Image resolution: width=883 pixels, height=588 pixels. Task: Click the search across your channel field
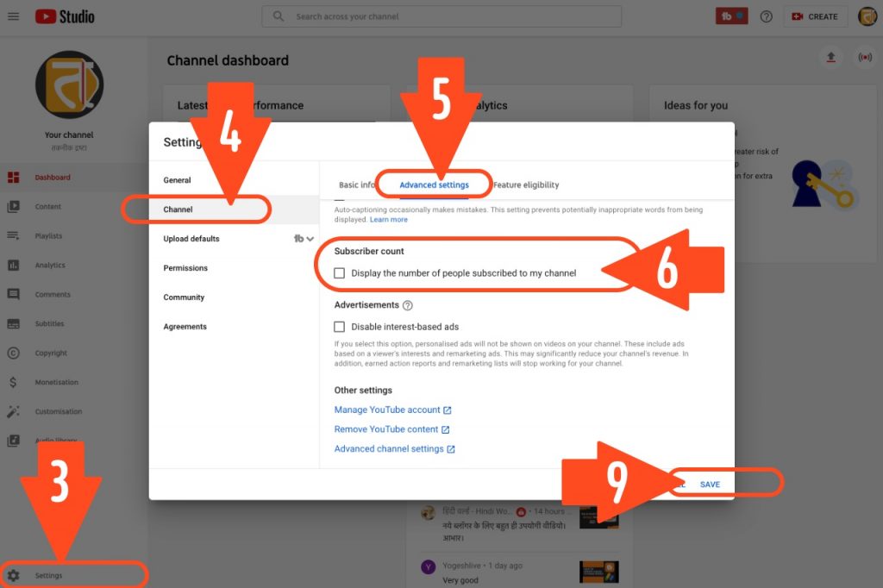click(x=441, y=16)
